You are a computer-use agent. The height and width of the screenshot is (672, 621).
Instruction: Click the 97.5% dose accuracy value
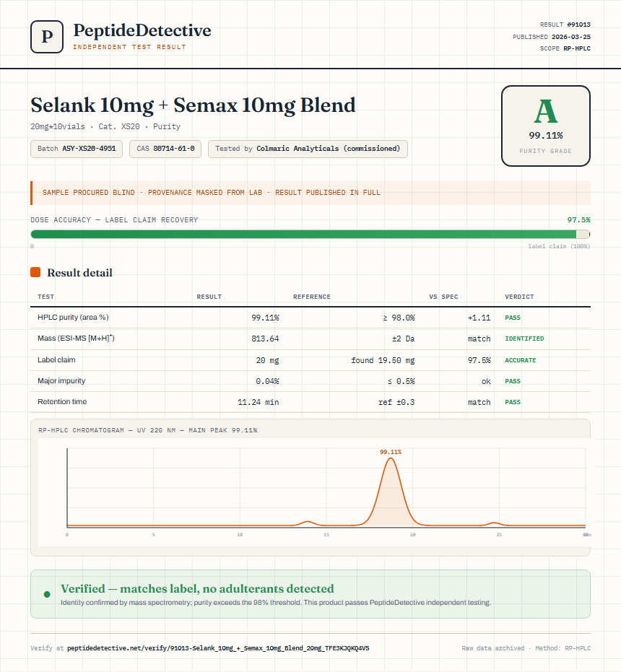coord(578,220)
